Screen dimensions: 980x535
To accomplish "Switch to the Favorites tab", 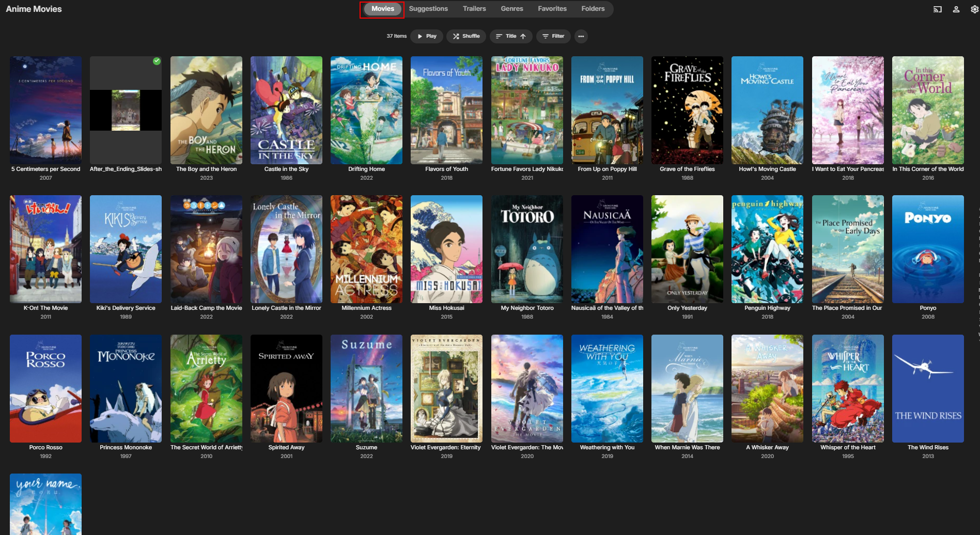I will click(552, 9).
